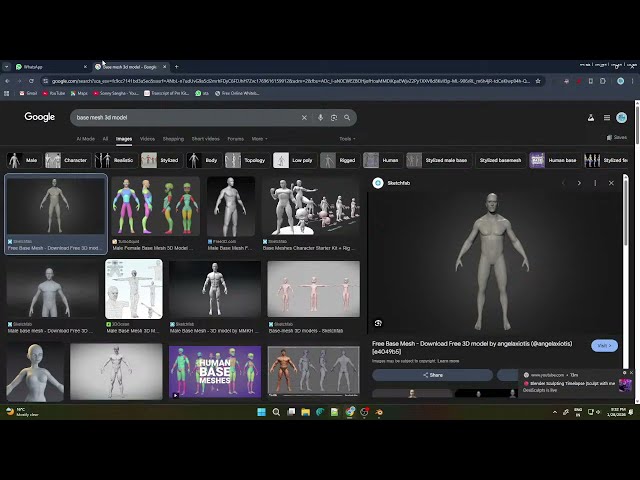Viewport: 640px width, 480px height.
Task: Filter images by Human base chip
Action: point(555,160)
